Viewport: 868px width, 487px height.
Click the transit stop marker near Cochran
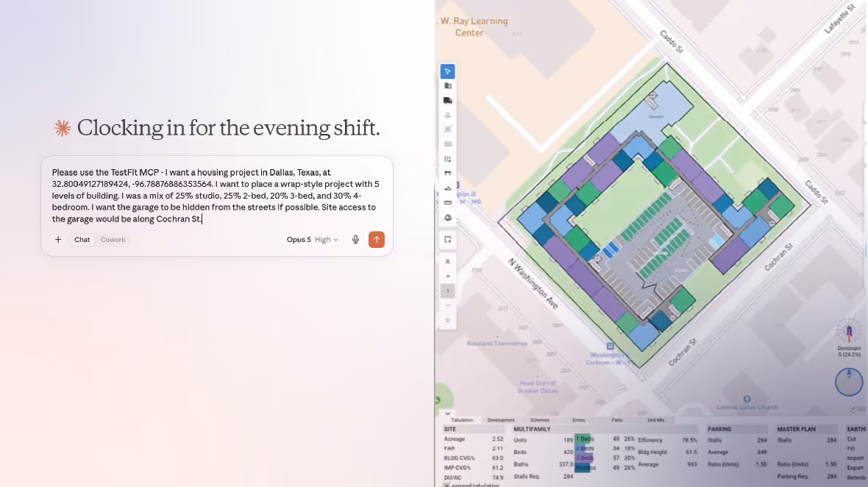pos(610,346)
